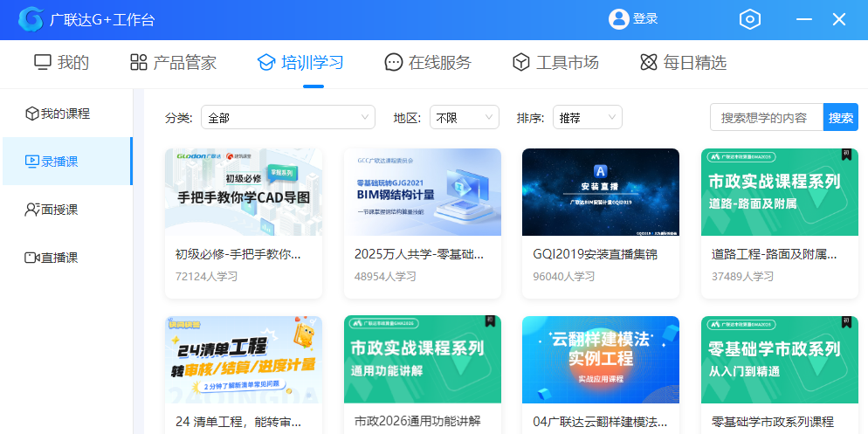Open the 道路-路面及附属 course thumbnail
868x434 pixels.
(780, 192)
